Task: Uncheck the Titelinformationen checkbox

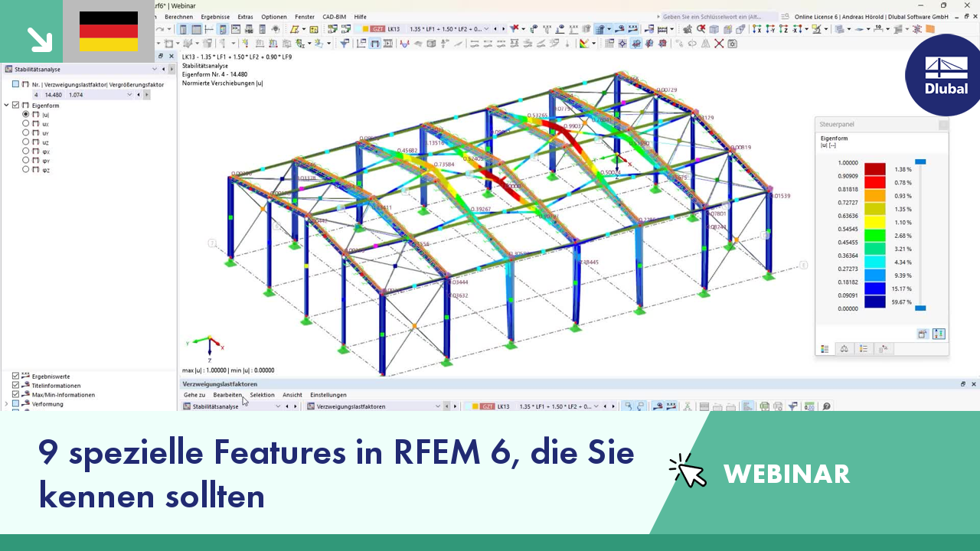Action: 15,386
